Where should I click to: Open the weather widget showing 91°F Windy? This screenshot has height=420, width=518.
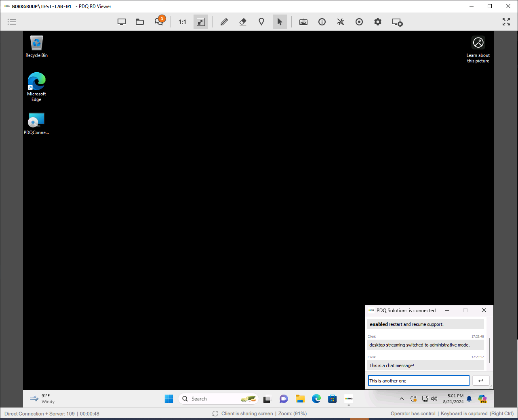pyautogui.click(x=42, y=399)
